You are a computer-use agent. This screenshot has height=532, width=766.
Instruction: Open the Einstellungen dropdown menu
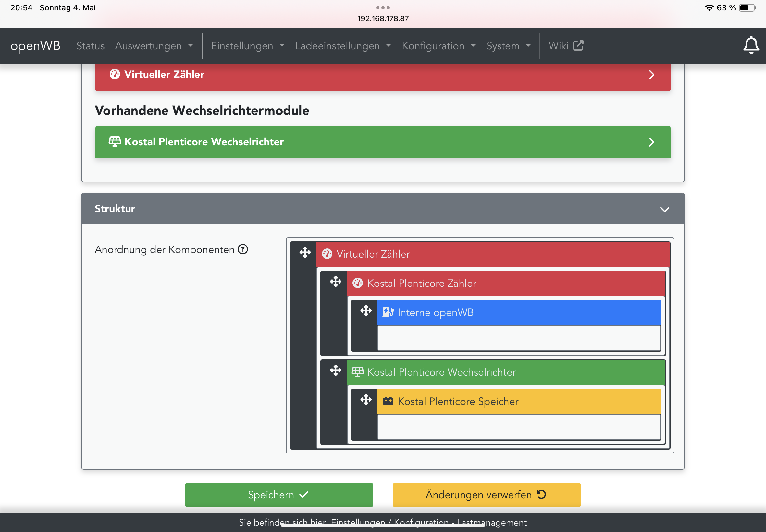247,46
